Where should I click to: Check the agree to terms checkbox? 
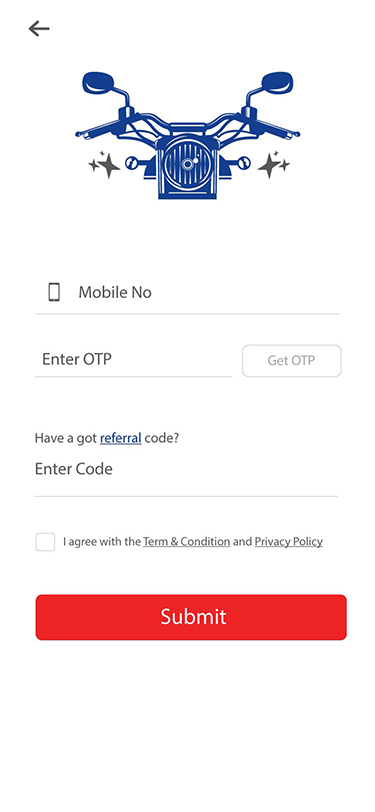click(45, 542)
